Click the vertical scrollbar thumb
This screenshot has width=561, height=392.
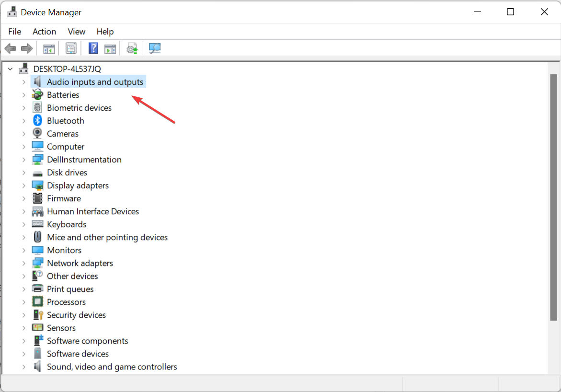point(553,197)
